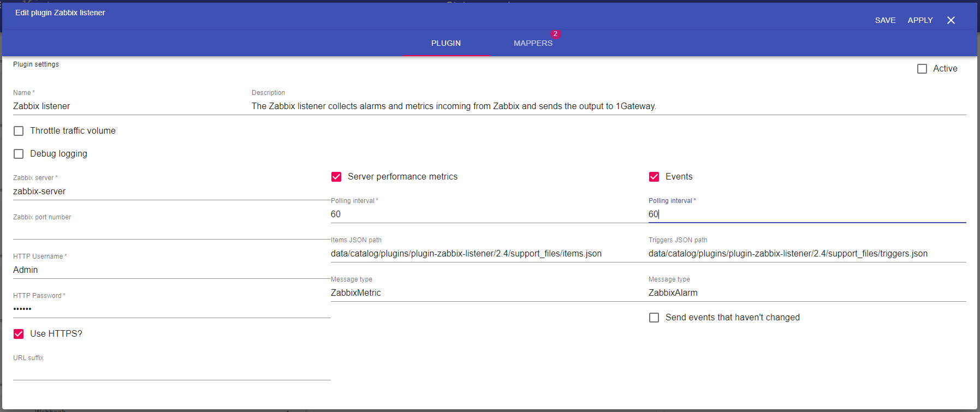The width and height of the screenshot is (980, 412).
Task: Disable the Events checkbox
Action: pyautogui.click(x=654, y=177)
